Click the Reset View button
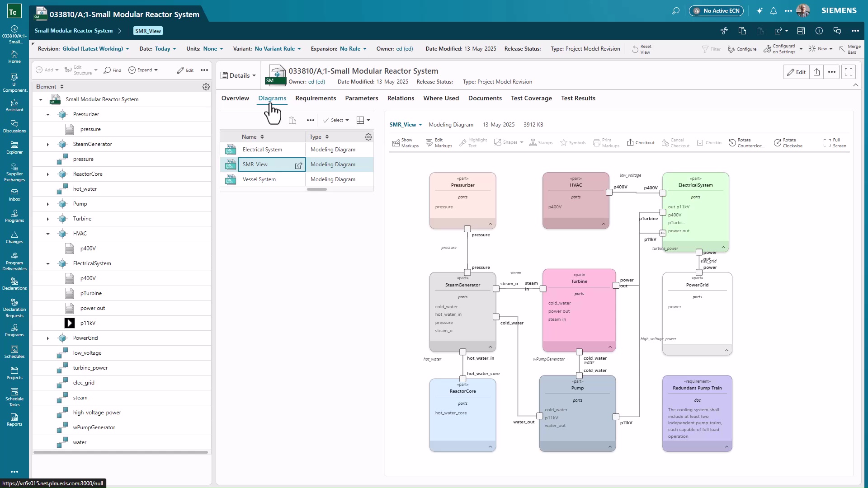The height and width of the screenshot is (488, 868). (x=643, y=49)
